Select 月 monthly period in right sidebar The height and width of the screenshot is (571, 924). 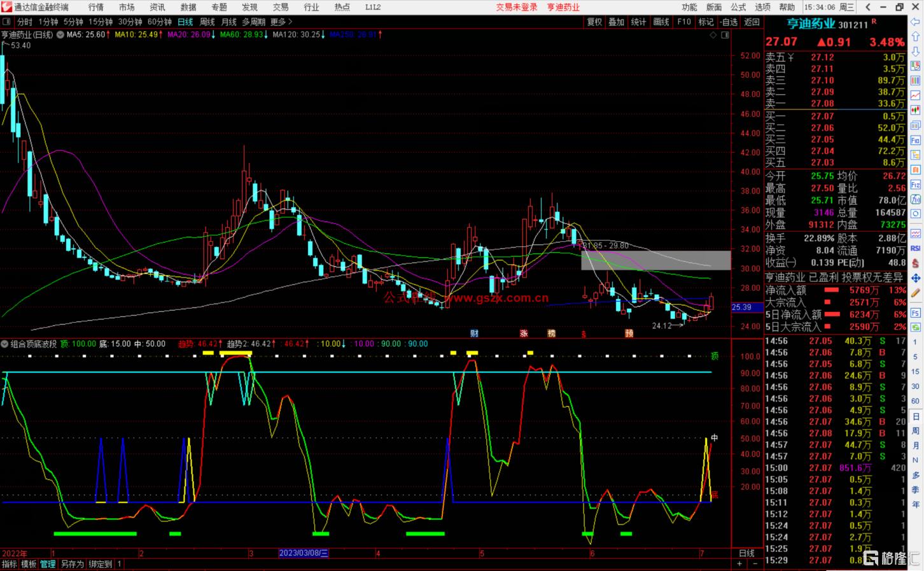click(915, 445)
